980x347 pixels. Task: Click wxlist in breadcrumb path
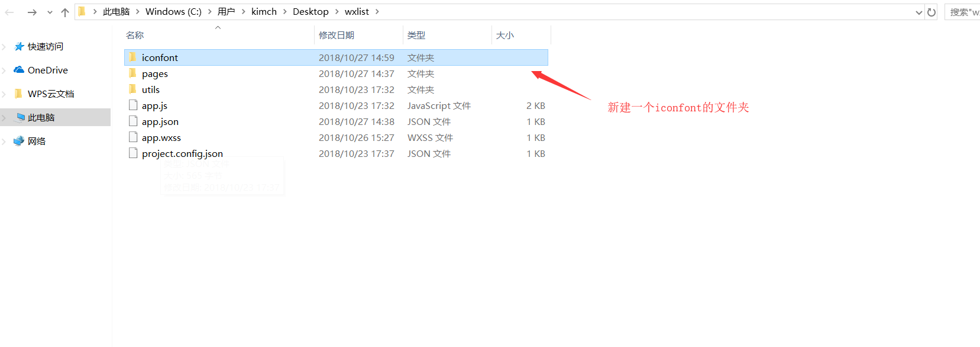pyautogui.click(x=357, y=12)
